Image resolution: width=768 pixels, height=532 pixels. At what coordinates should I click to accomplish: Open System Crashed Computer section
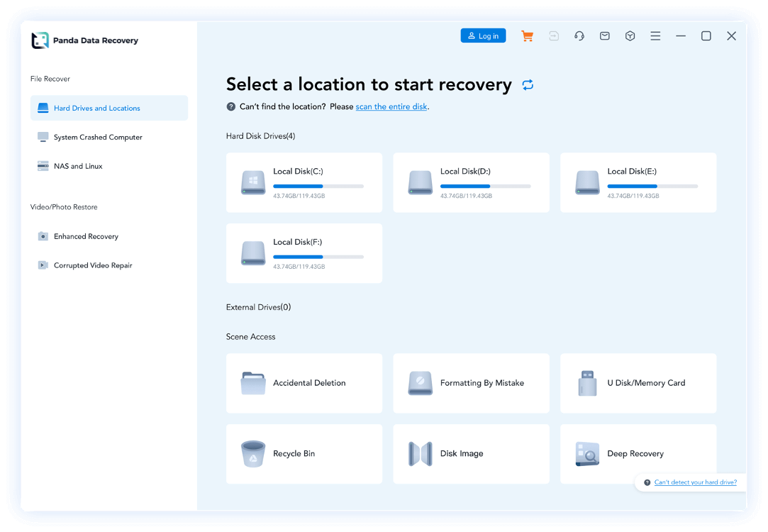98,138
